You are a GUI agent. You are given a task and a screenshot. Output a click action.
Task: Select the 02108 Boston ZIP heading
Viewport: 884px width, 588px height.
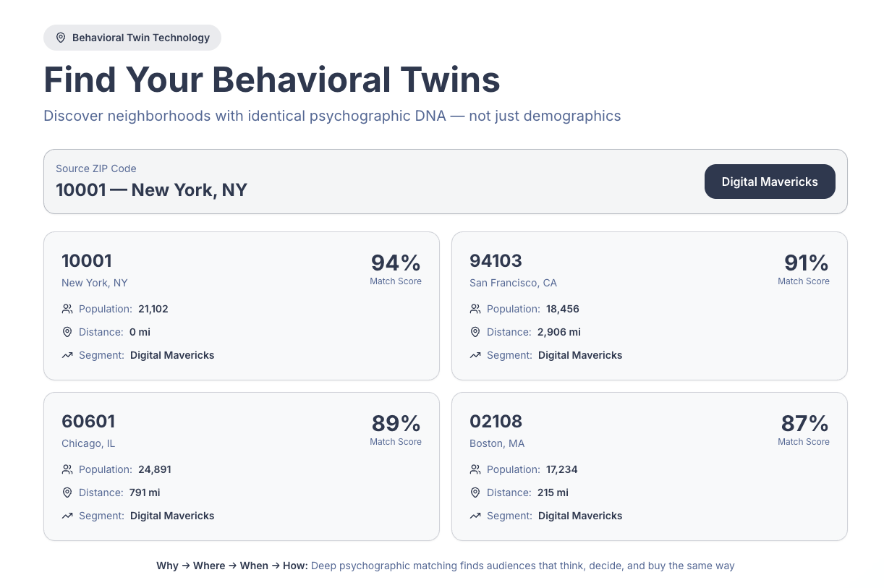point(496,421)
